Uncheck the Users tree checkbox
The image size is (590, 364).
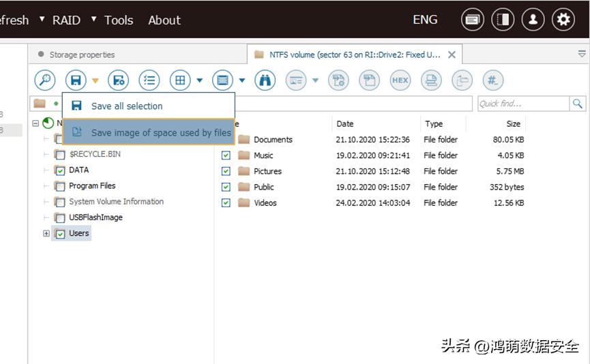pyautogui.click(x=60, y=234)
